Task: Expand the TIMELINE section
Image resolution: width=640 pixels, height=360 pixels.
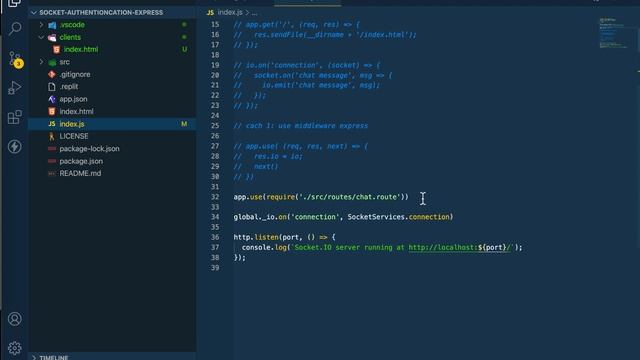Action: (x=34, y=357)
